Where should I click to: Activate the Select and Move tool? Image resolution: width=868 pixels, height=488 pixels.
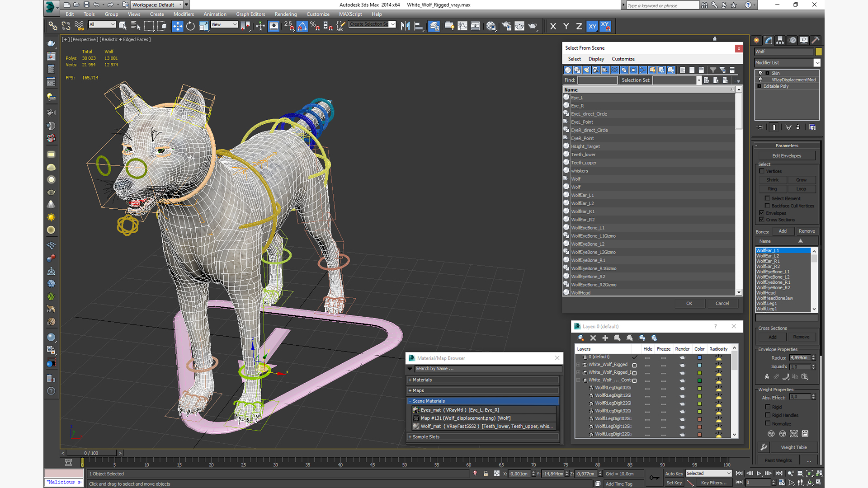point(177,26)
